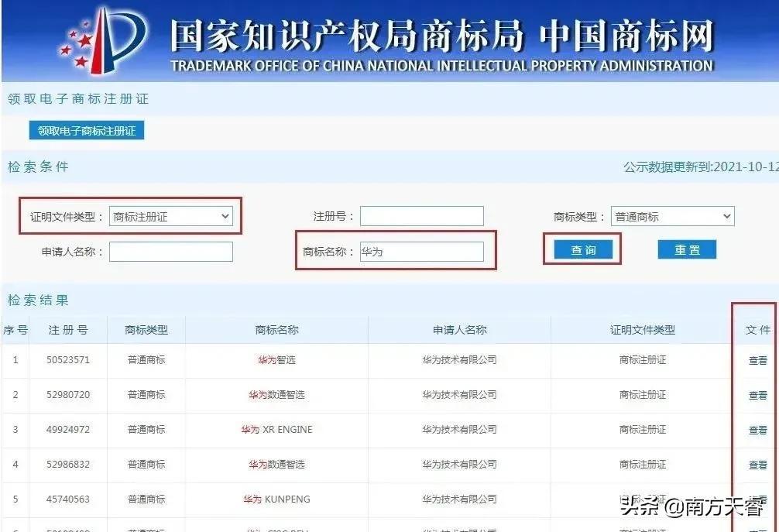
Task: Click the 检索结果 section heading
Action: (38, 300)
